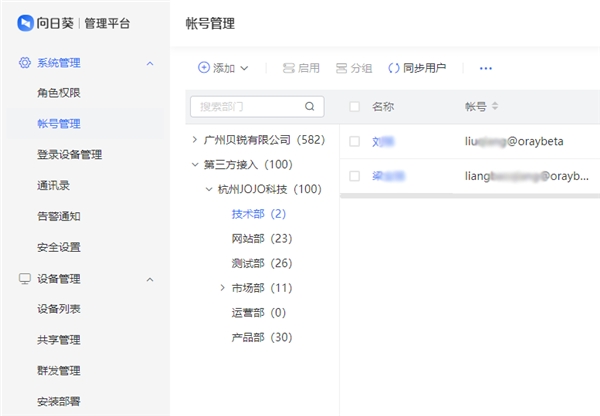Open 告警通知 menu item
This screenshot has width=600, height=416.
[59, 216]
